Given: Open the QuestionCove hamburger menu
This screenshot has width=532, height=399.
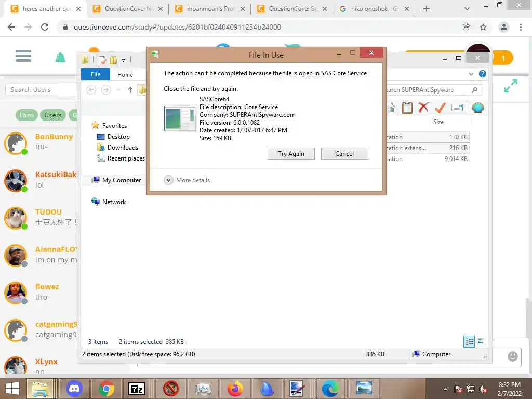Looking at the screenshot, I should click(x=23, y=56).
